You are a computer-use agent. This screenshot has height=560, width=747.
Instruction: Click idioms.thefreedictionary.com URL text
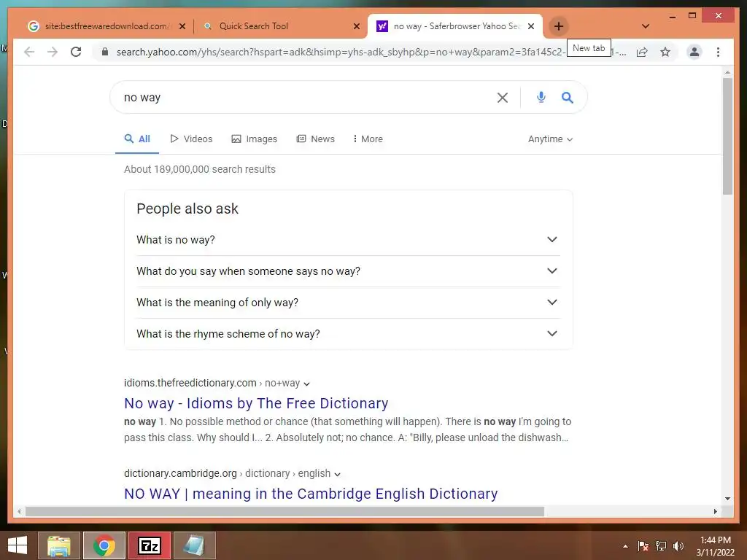point(190,383)
